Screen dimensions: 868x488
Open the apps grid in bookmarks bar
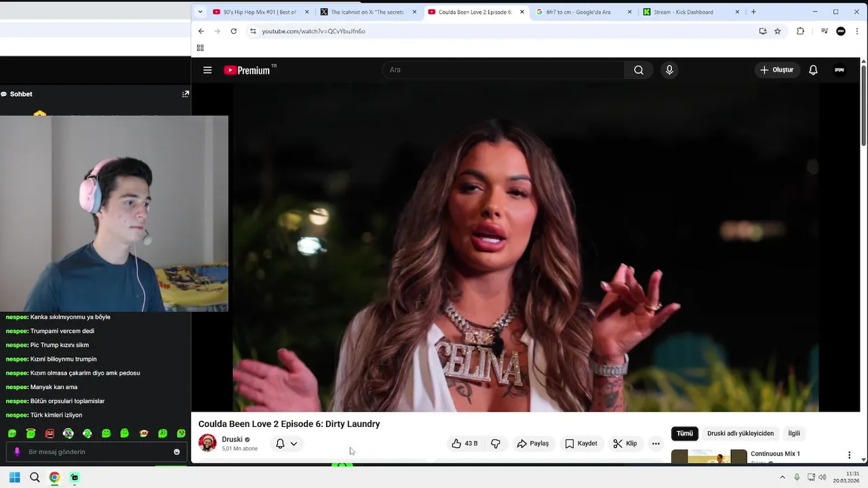200,47
